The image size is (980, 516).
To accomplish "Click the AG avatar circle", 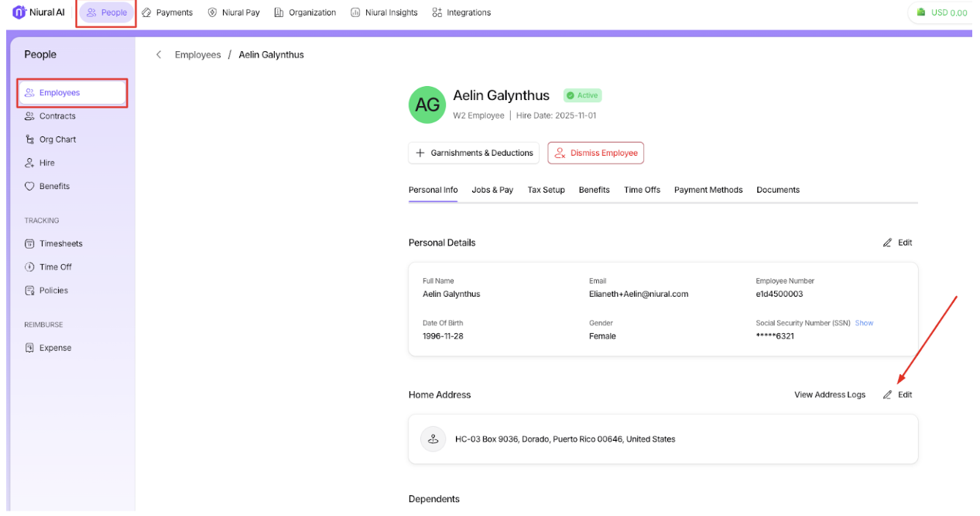I will point(427,105).
